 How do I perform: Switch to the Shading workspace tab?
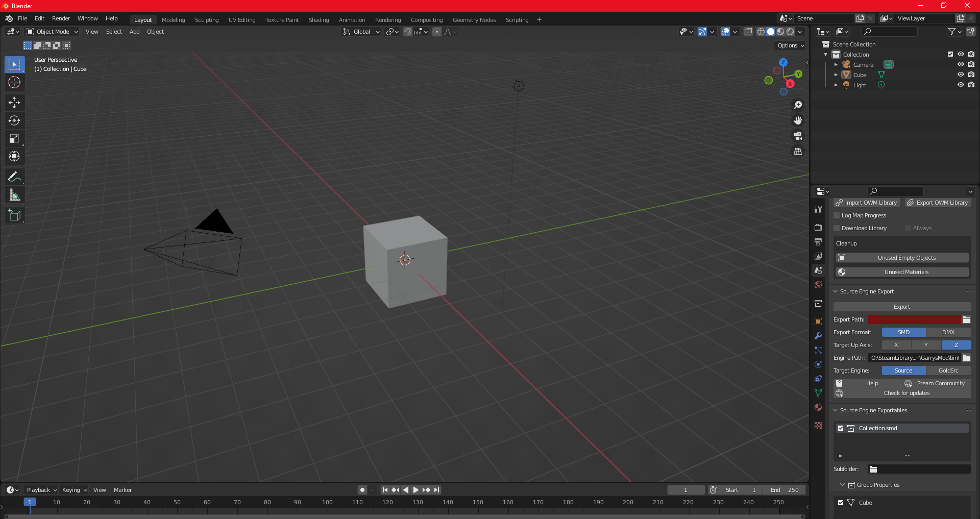tap(318, 20)
